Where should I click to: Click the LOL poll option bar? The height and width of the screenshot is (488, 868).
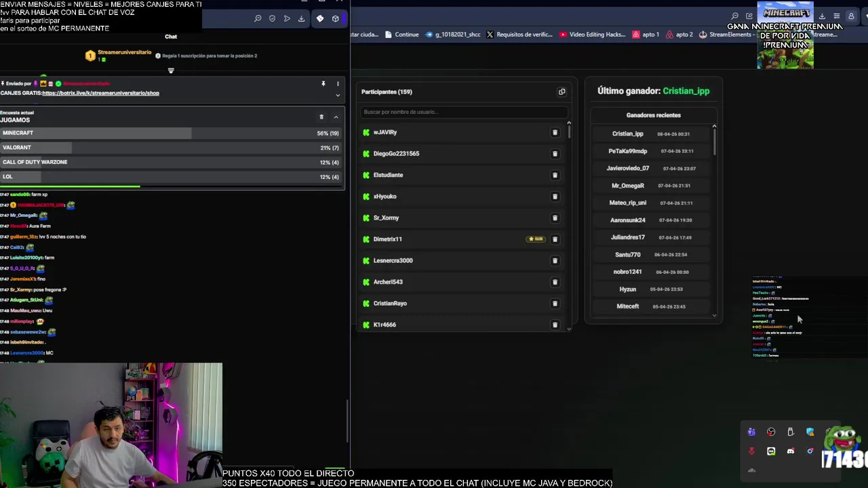point(172,177)
